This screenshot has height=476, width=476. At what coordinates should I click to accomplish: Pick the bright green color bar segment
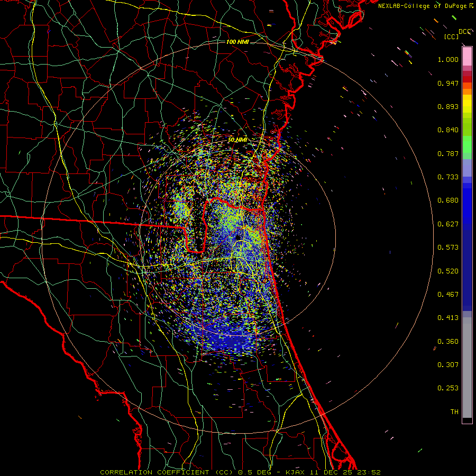pos(467,144)
